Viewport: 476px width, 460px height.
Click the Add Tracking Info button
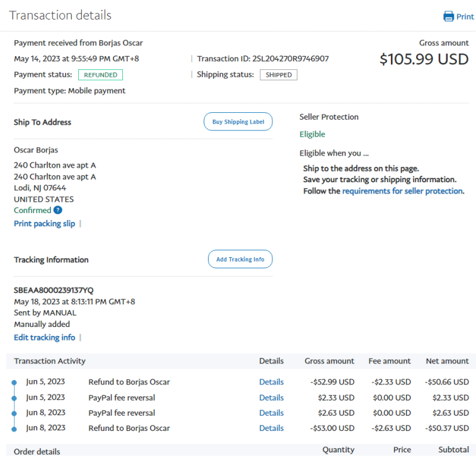(240, 259)
